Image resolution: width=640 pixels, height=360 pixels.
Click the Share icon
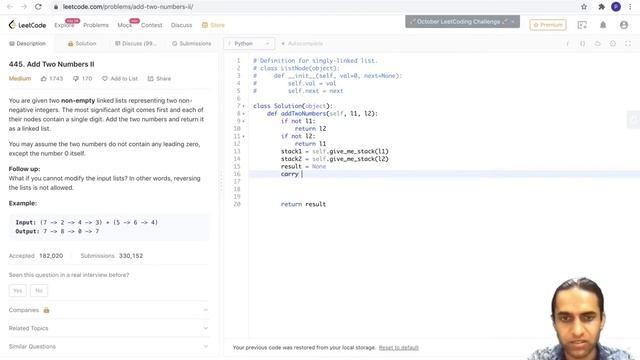click(151, 78)
